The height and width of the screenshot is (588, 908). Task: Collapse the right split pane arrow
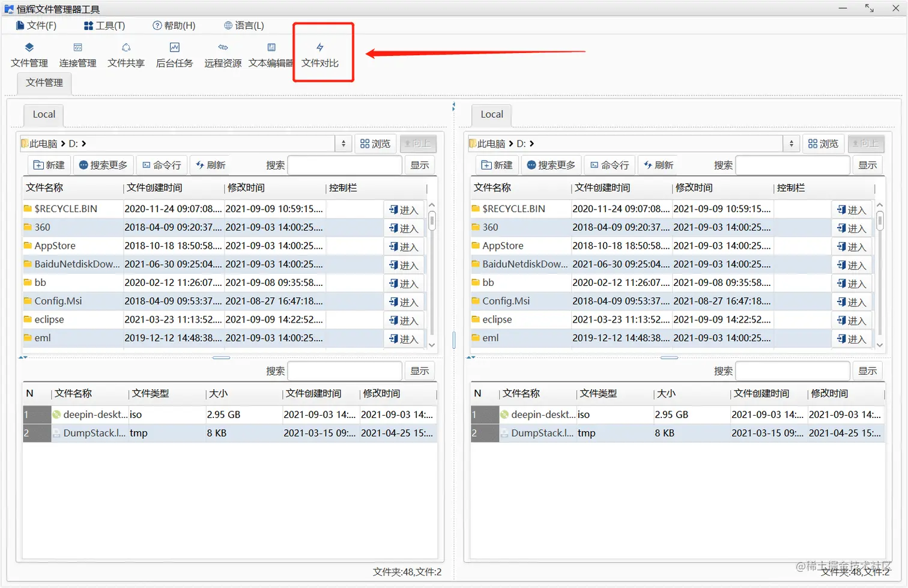[471, 357]
